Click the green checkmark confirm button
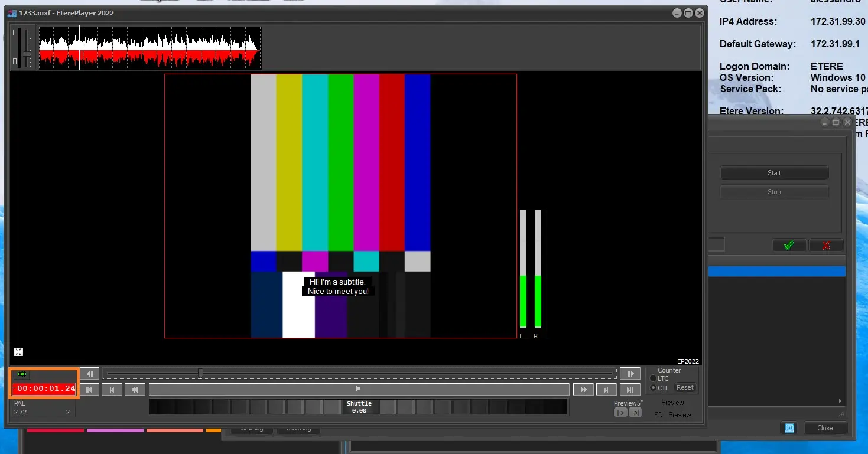Image resolution: width=868 pixels, height=454 pixels. pyautogui.click(x=788, y=245)
